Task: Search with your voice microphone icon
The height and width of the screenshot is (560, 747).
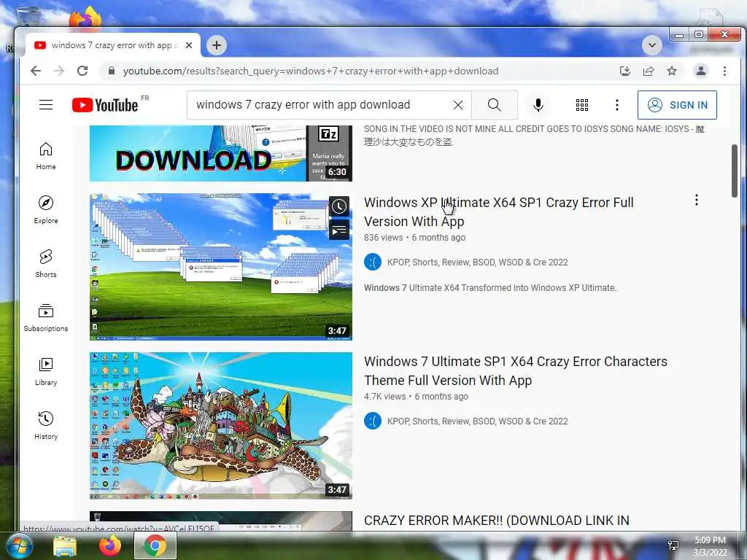Action: (x=538, y=105)
